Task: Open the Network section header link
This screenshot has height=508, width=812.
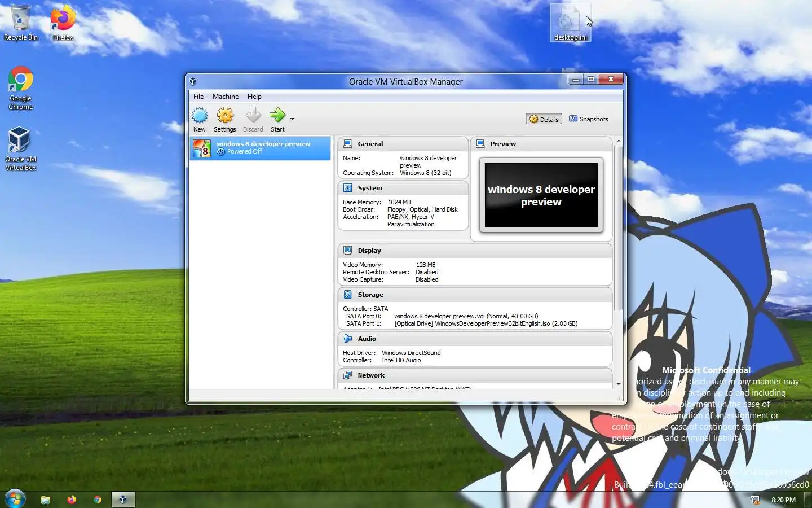Action: [x=371, y=375]
